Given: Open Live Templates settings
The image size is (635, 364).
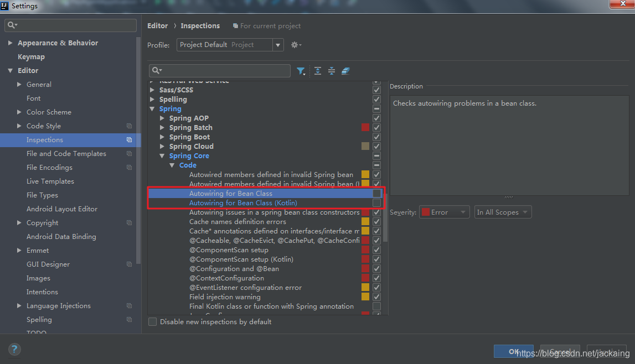Looking at the screenshot, I should coord(50,181).
